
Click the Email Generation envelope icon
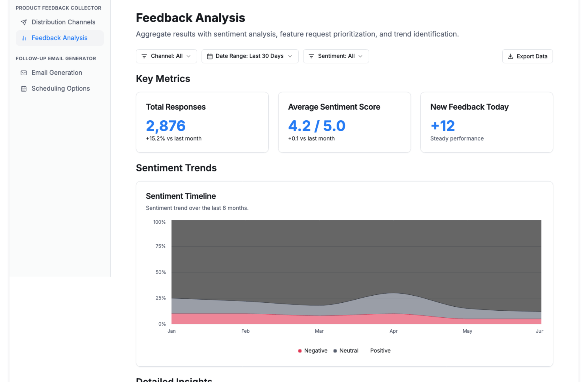[24, 73]
